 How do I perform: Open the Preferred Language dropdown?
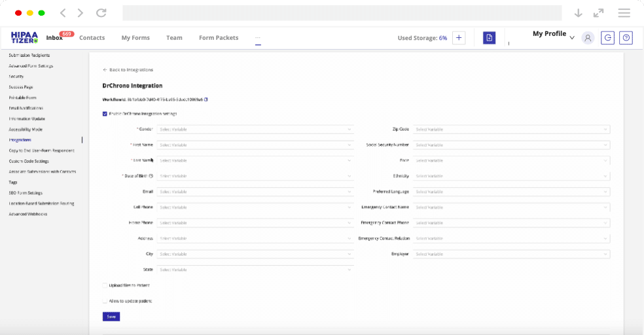pyautogui.click(x=511, y=192)
